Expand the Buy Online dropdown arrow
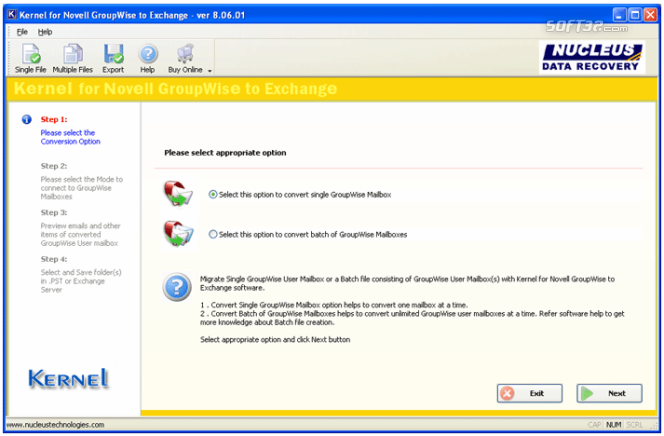This screenshot has height=436, width=664. pyautogui.click(x=210, y=71)
